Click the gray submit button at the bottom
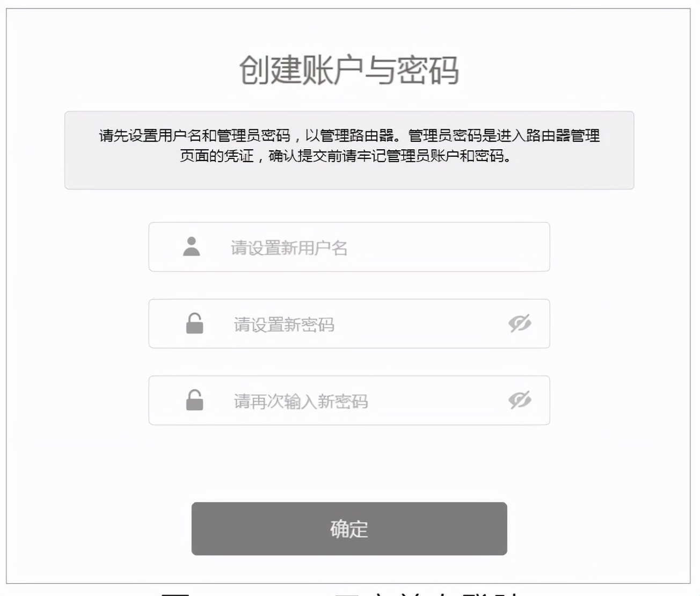 tap(349, 528)
